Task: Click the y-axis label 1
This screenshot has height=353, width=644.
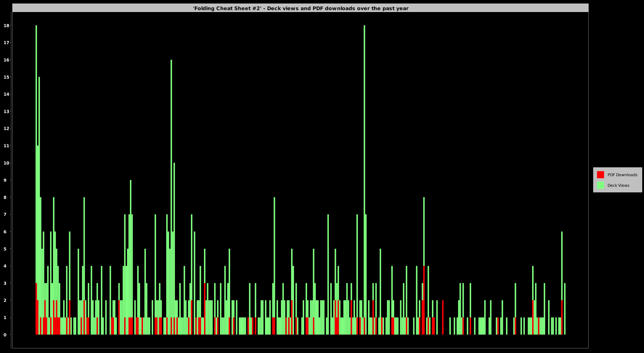Action: [5, 318]
